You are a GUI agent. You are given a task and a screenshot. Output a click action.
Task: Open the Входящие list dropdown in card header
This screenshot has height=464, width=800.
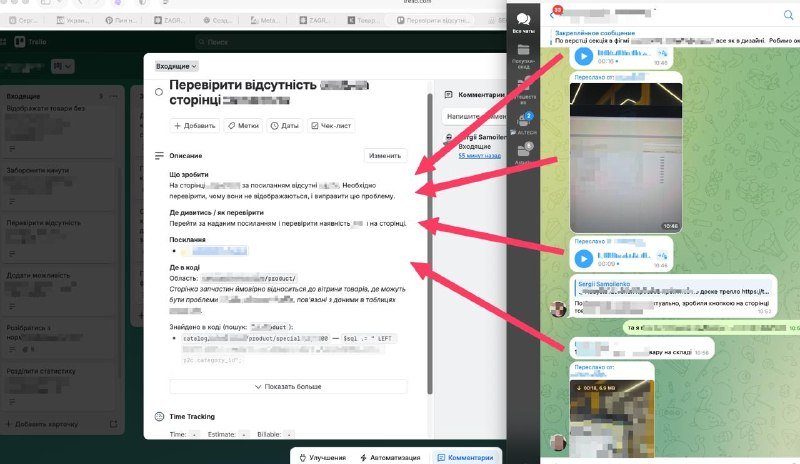pyautogui.click(x=176, y=66)
